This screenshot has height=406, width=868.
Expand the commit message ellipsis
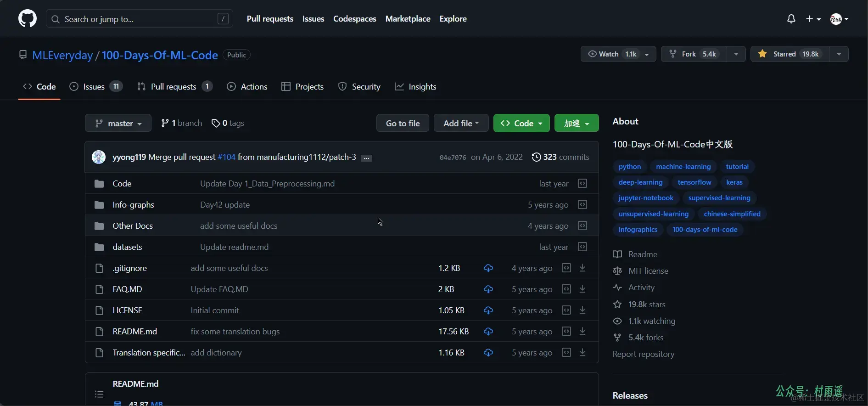coord(366,158)
